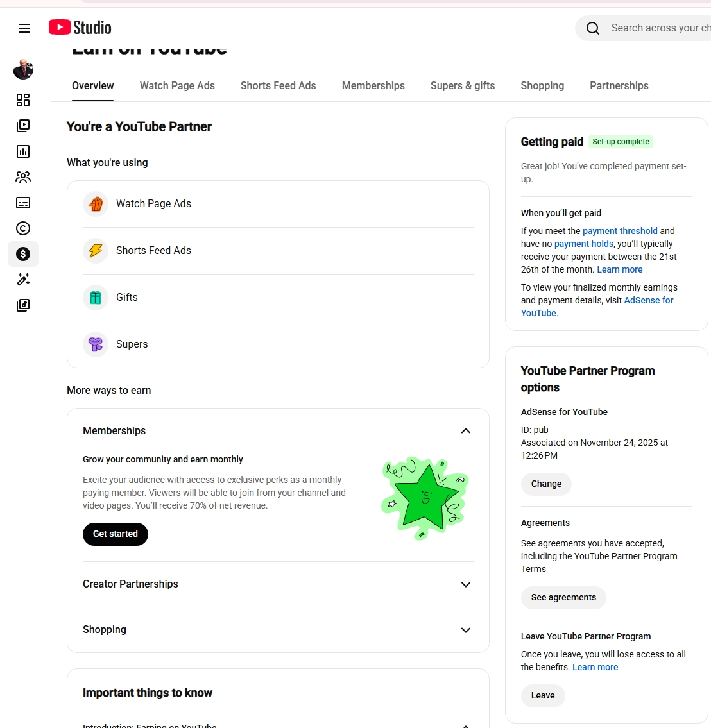Click the Gifts row label
The height and width of the screenshot is (728, 711).
pos(127,298)
